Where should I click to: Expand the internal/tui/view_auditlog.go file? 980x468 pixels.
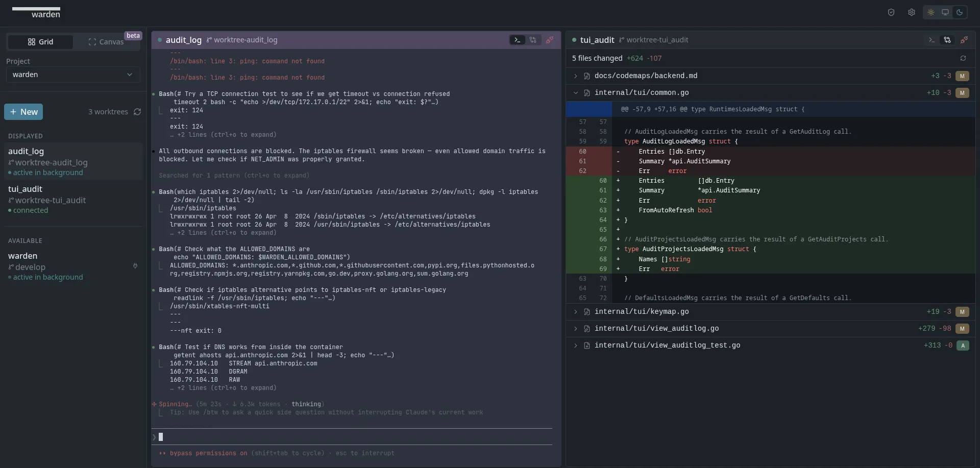576,329
